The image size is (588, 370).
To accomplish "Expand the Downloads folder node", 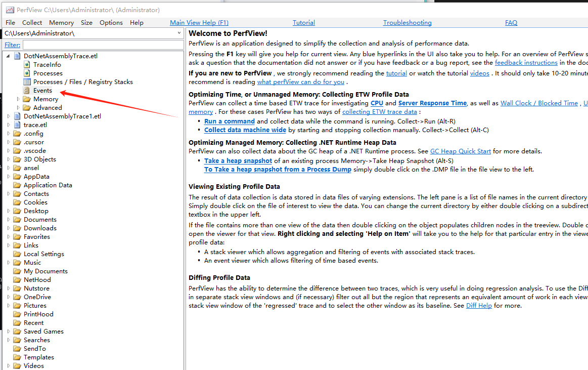I will 9,228.
